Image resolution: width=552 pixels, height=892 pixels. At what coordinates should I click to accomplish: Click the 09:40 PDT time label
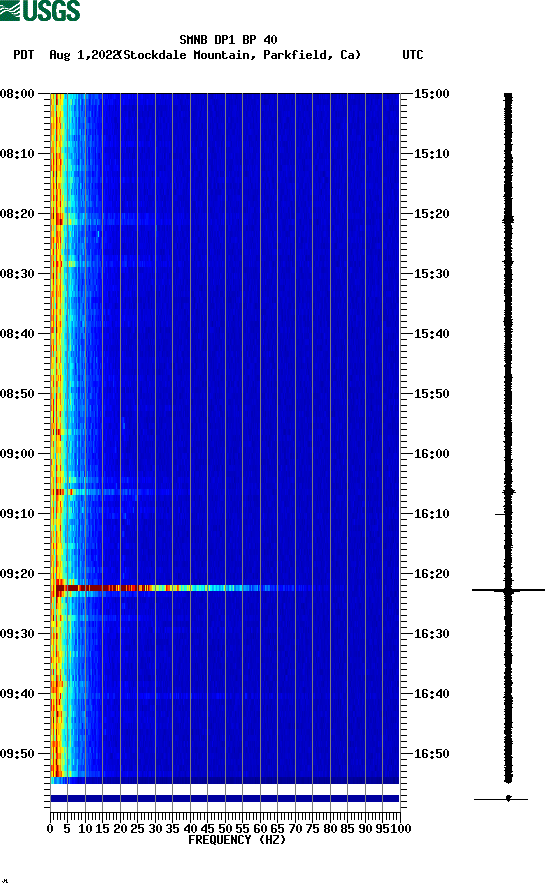point(18,693)
